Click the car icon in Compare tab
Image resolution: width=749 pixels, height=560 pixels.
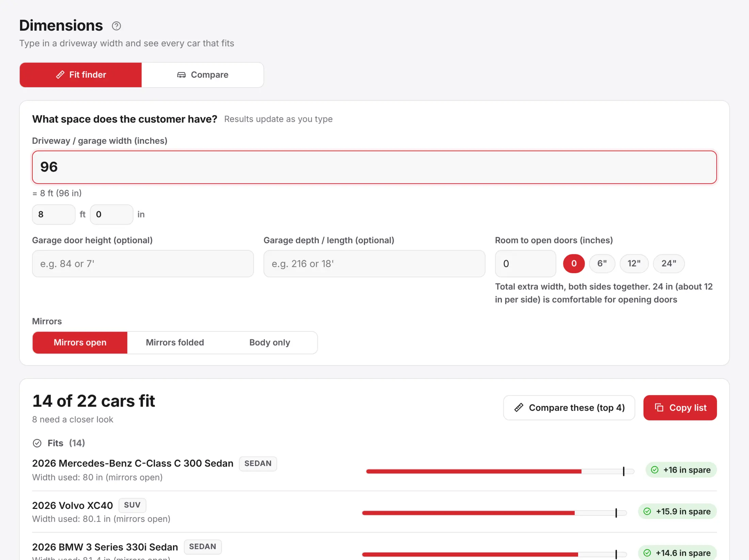coord(181,75)
